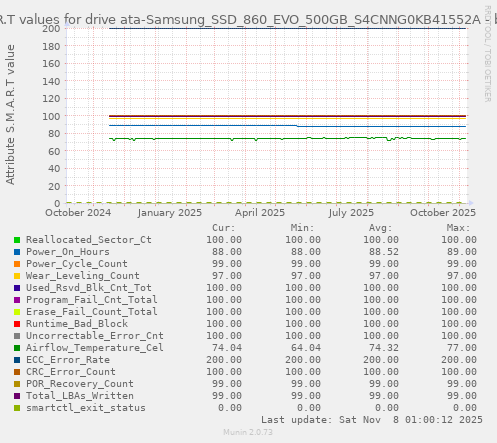
Task: Click Airflow temperature maximum 77.00
Action: (462, 348)
